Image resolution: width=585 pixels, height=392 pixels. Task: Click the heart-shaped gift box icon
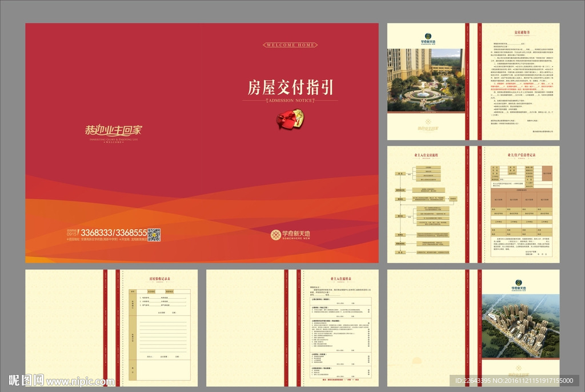[290, 119]
